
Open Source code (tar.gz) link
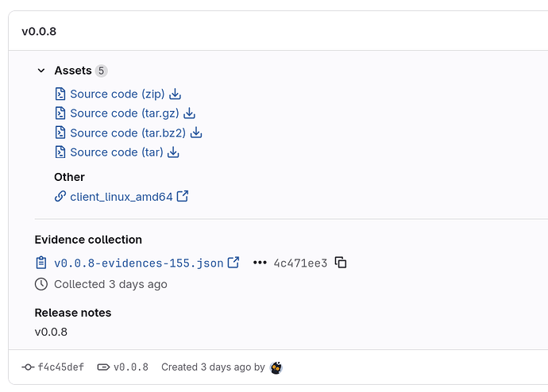click(124, 113)
